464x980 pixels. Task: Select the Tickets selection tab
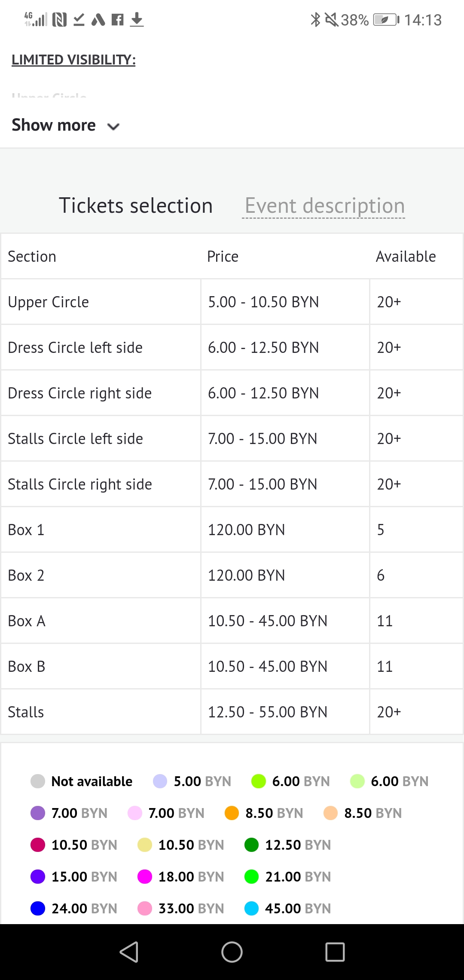136,205
